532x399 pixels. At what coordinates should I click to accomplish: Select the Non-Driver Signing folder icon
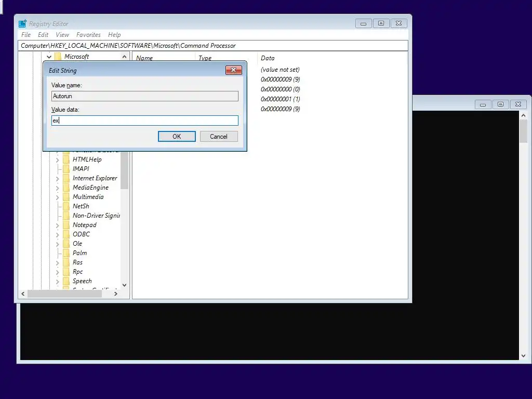[x=66, y=216]
